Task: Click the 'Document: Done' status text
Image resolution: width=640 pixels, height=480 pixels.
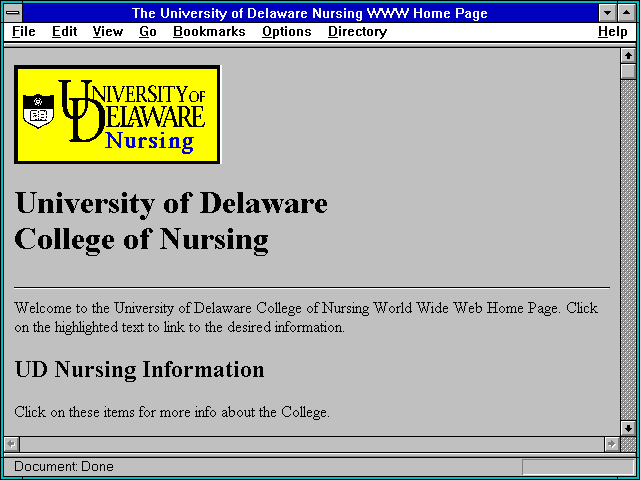Action: point(64,466)
